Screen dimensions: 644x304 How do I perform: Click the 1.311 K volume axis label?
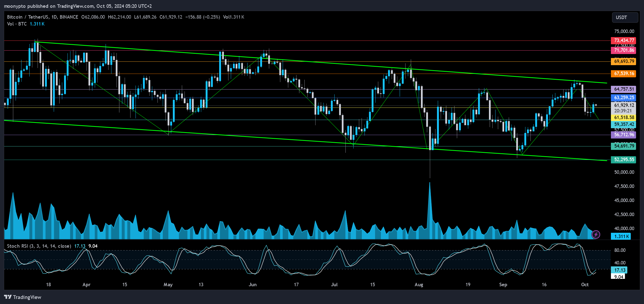(621, 236)
